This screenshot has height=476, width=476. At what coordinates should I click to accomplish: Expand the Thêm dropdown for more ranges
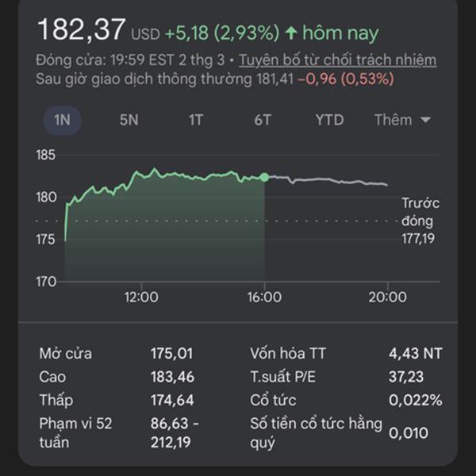[x=402, y=120]
